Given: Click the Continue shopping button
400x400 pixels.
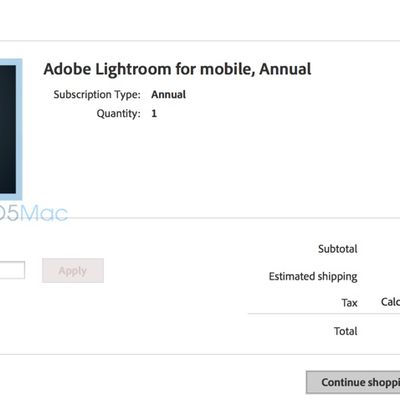Looking at the screenshot, I should [353, 382].
